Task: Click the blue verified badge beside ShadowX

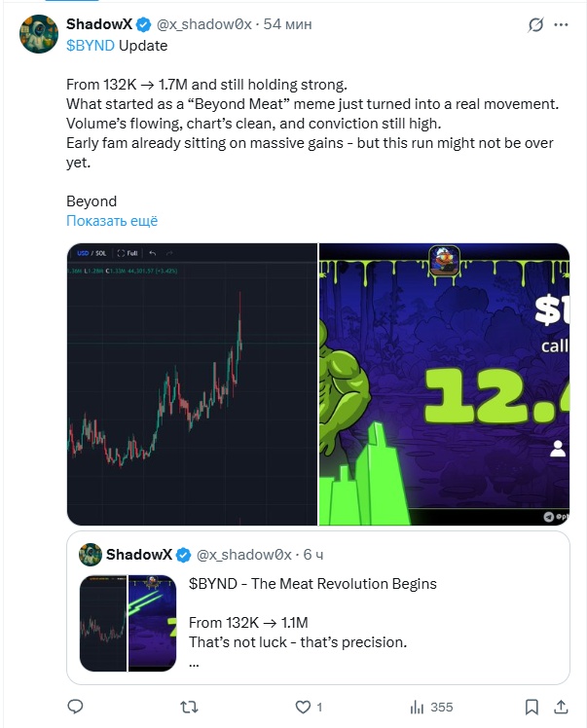Action: (145, 24)
